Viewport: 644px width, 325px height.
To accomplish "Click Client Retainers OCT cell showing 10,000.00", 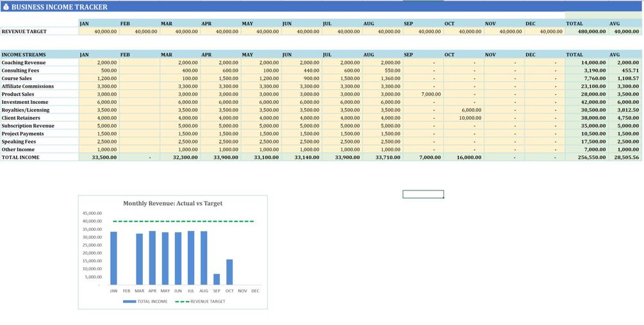I will pyautogui.click(x=463, y=117).
